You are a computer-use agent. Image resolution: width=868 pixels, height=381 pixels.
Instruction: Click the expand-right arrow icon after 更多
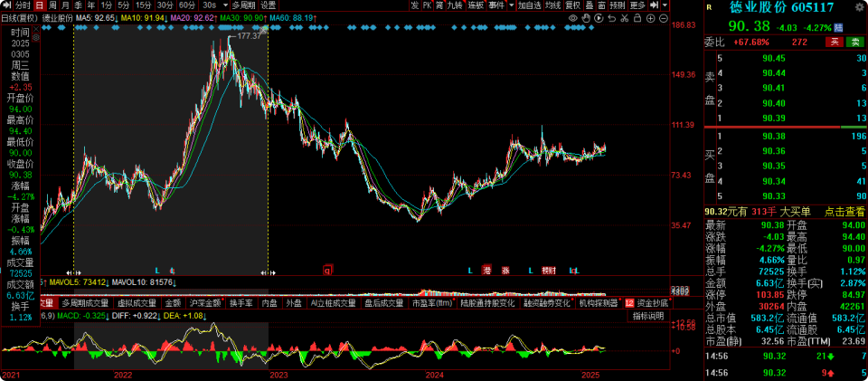tap(654, 5)
